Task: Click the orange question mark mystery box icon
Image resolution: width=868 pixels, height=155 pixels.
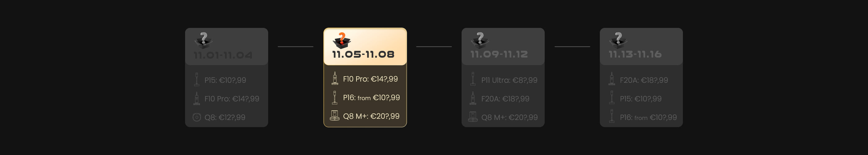Action: click(342, 40)
